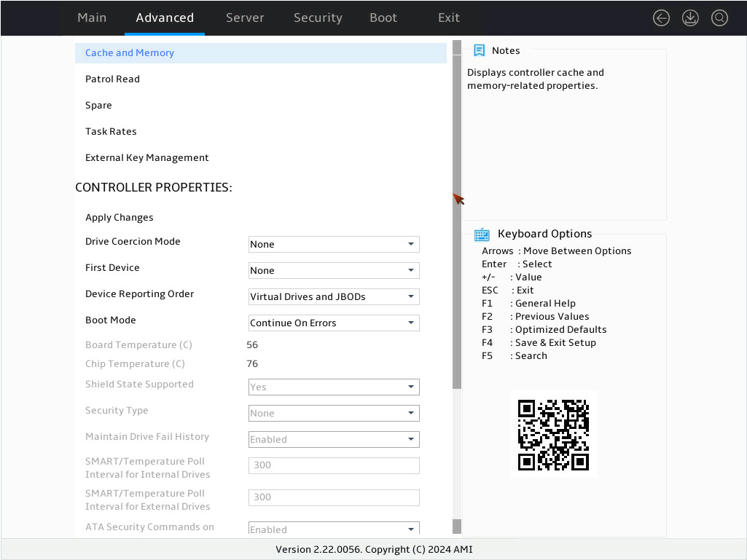Click External Drives poll interval field

click(x=334, y=497)
